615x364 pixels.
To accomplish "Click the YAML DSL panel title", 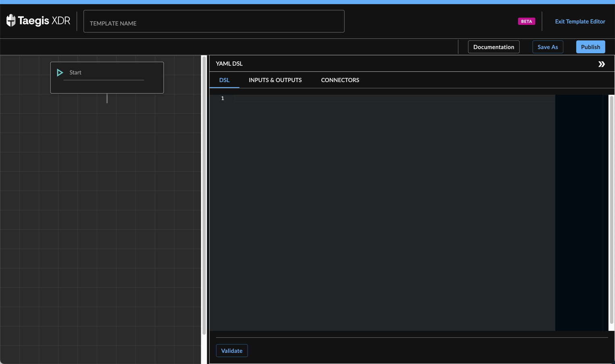I will (229, 64).
